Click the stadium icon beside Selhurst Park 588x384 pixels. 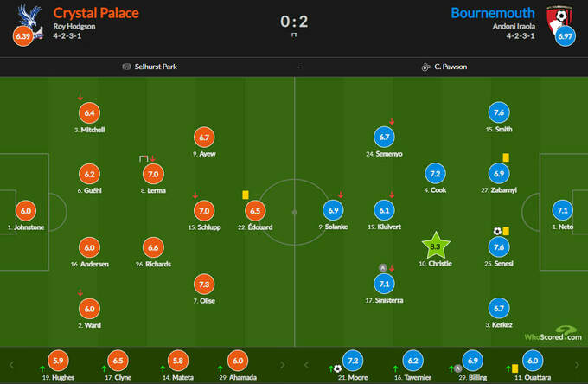(x=126, y=67)
